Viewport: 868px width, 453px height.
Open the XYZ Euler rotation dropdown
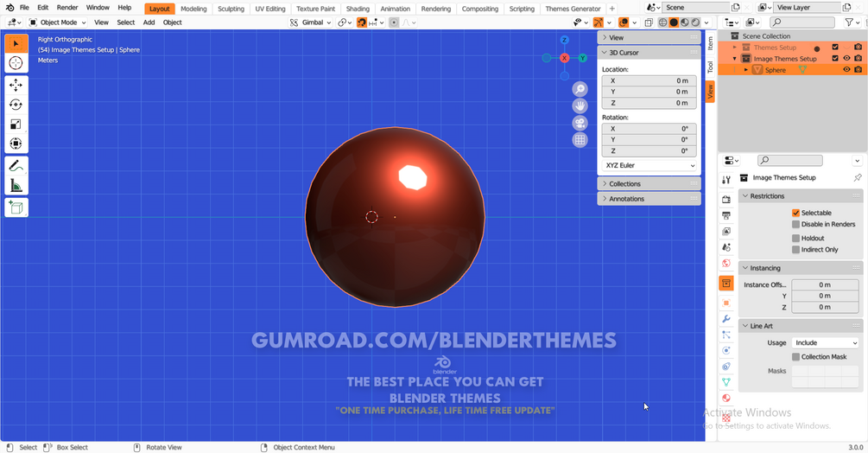[x=649, y=166]
